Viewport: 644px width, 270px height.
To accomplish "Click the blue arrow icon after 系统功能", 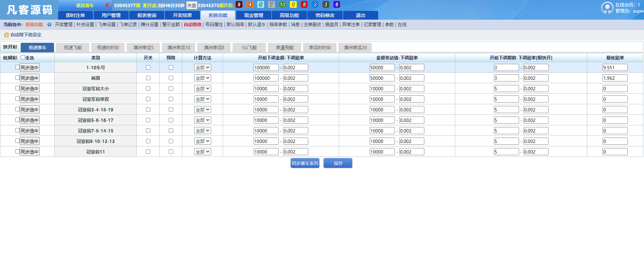I will 50,24.
